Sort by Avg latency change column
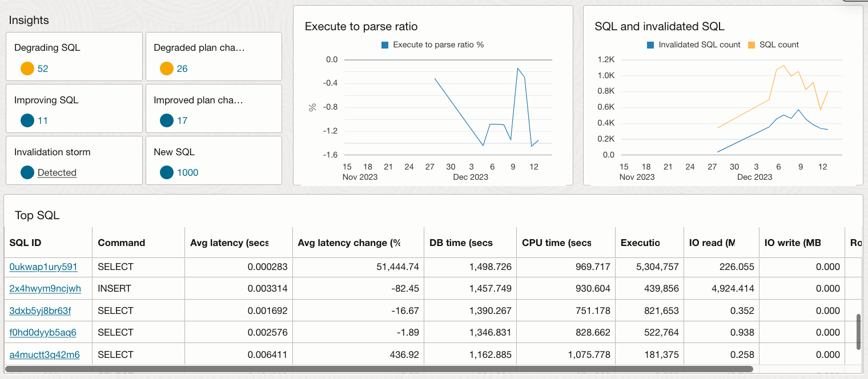868x379 pixels. pyautogui.click(x=349, y=243)
